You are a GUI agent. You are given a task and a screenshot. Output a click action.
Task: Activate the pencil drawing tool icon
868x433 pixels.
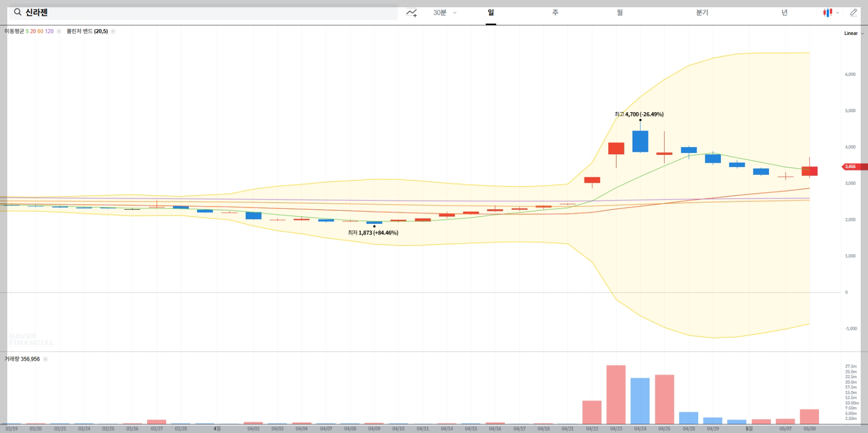tap(853, 13)
